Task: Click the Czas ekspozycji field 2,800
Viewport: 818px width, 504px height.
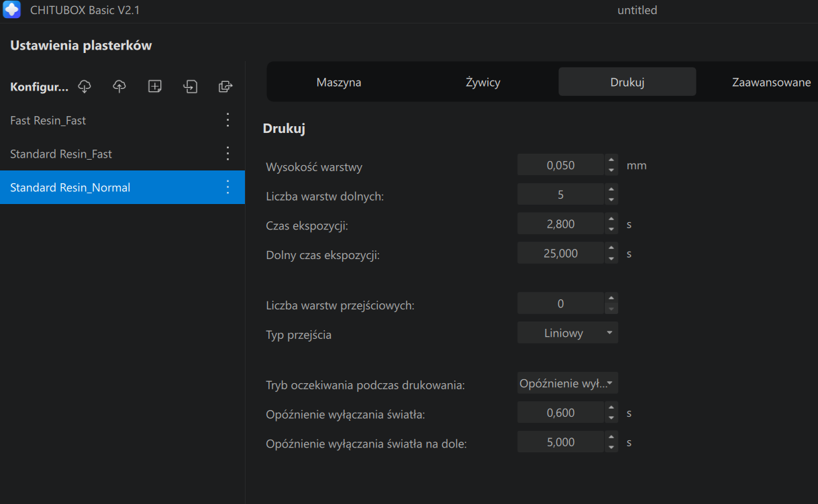Action: 561,224
